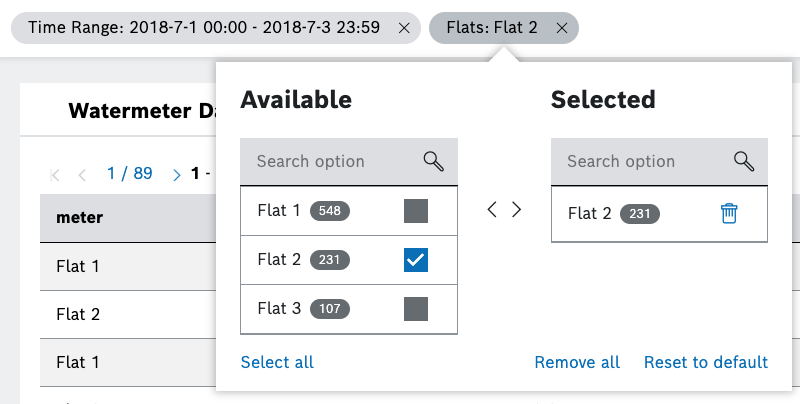Click Reset to default link
This screenshot has height=404, width=800.
coord(706,362)
